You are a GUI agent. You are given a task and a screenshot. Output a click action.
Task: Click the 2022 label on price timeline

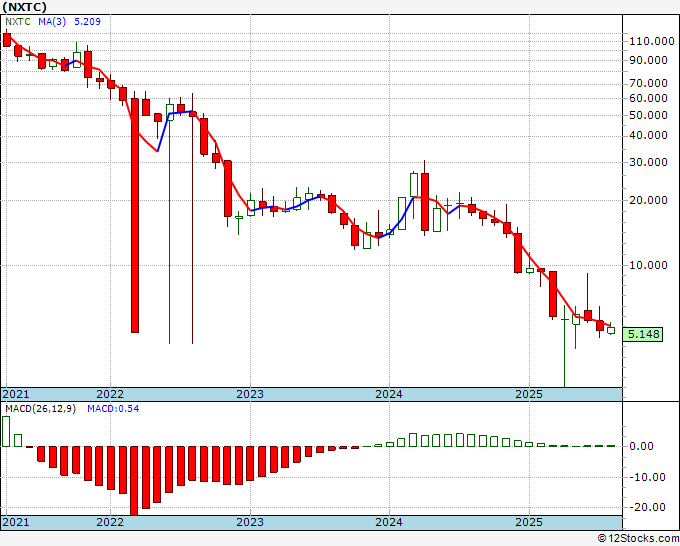(110, 394)
